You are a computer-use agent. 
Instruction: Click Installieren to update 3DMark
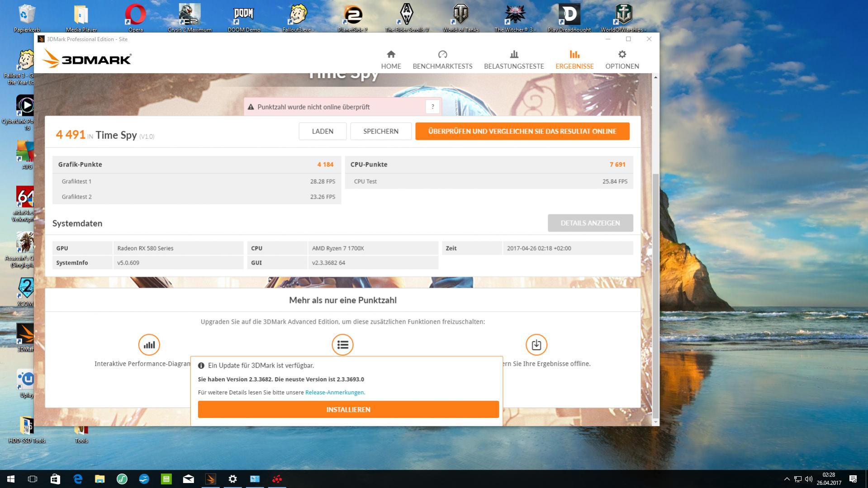(348, 409)
